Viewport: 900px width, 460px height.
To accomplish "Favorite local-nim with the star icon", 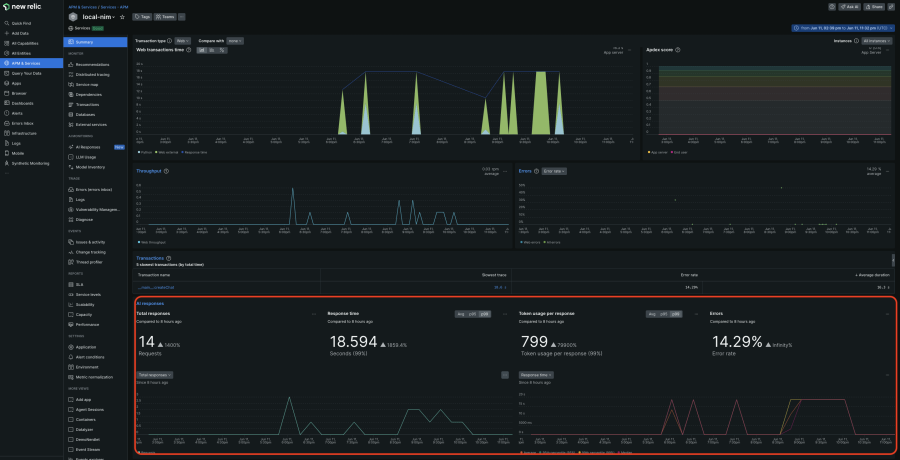I will click(122, 17).
